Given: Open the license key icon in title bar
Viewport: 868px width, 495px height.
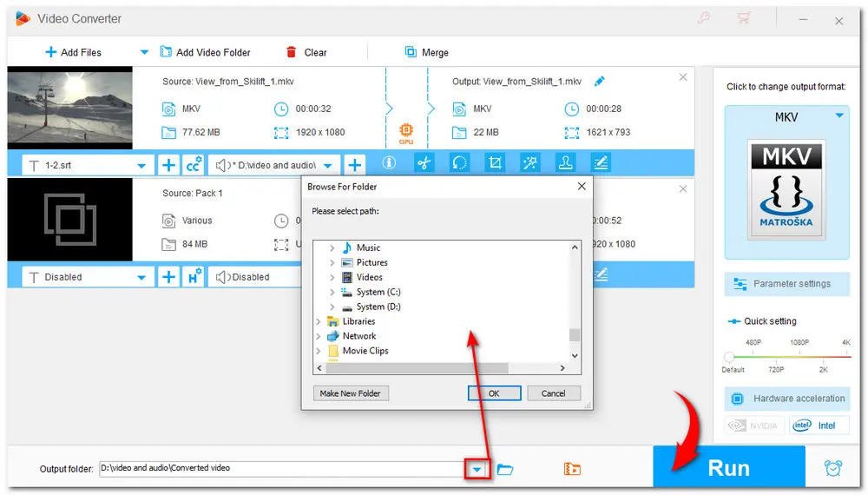Looking at the screenshot, I should (704, 18).
